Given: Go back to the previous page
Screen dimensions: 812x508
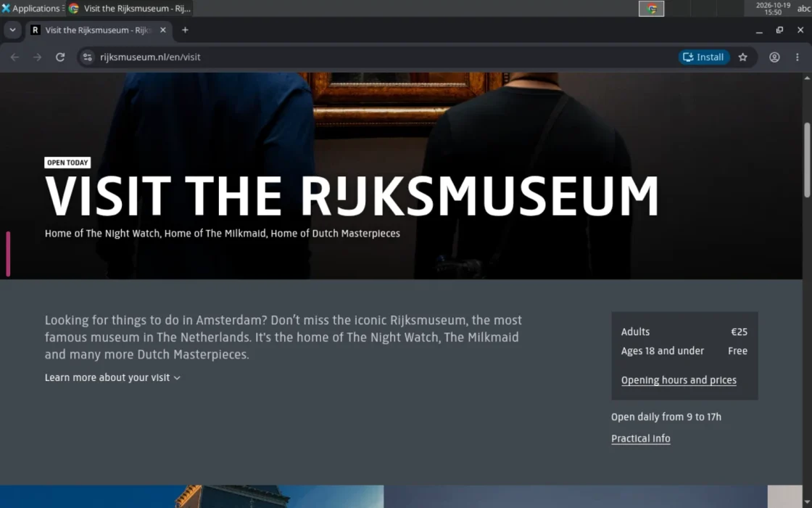Looking at the screenshot, I should click(14, 57).
